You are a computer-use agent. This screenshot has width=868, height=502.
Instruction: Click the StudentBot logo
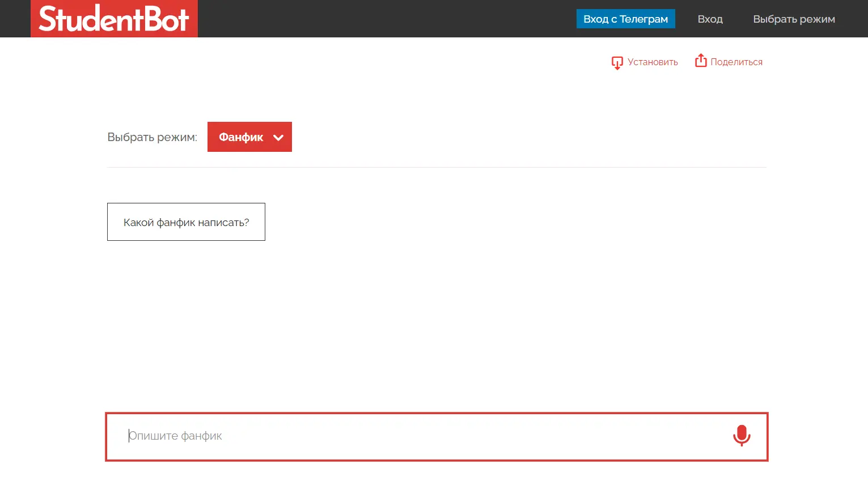pos(114,19)
